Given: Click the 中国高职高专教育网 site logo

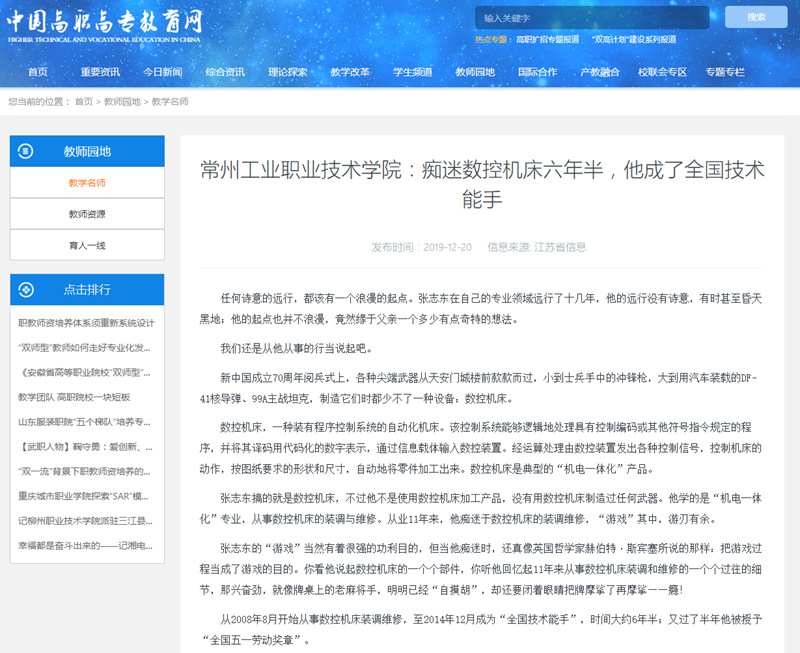Looking at the screenshot, I should (x=105, y=26).
